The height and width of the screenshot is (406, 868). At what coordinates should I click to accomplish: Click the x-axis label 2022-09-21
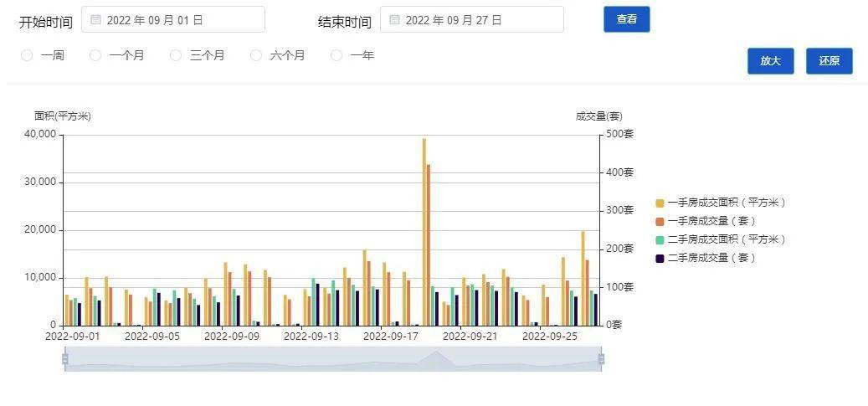(x=470, y=336)
